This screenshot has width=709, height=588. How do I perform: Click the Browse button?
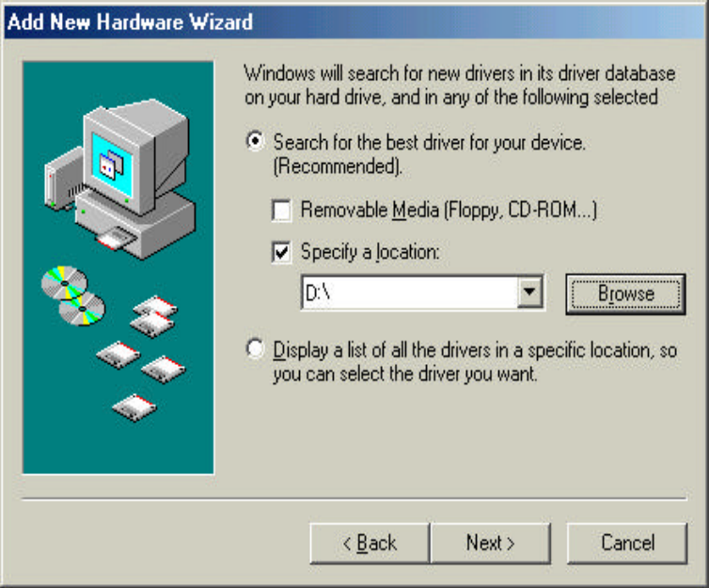(x=626, y=294)
